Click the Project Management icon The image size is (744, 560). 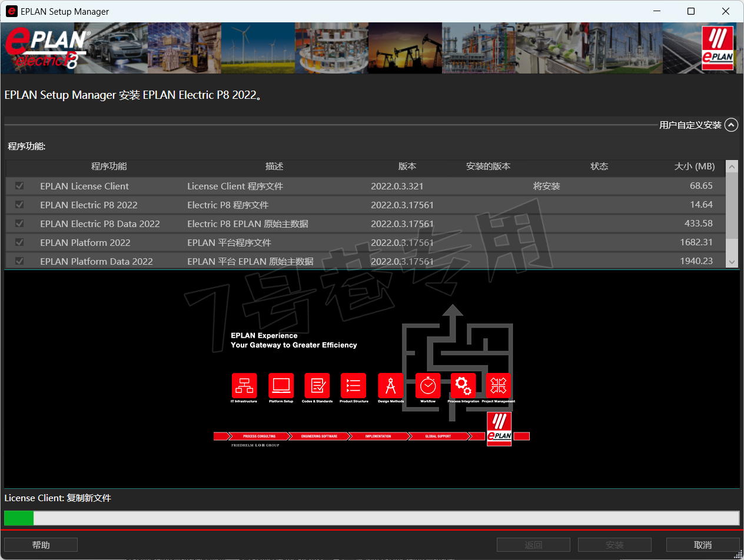coord(499,385)
